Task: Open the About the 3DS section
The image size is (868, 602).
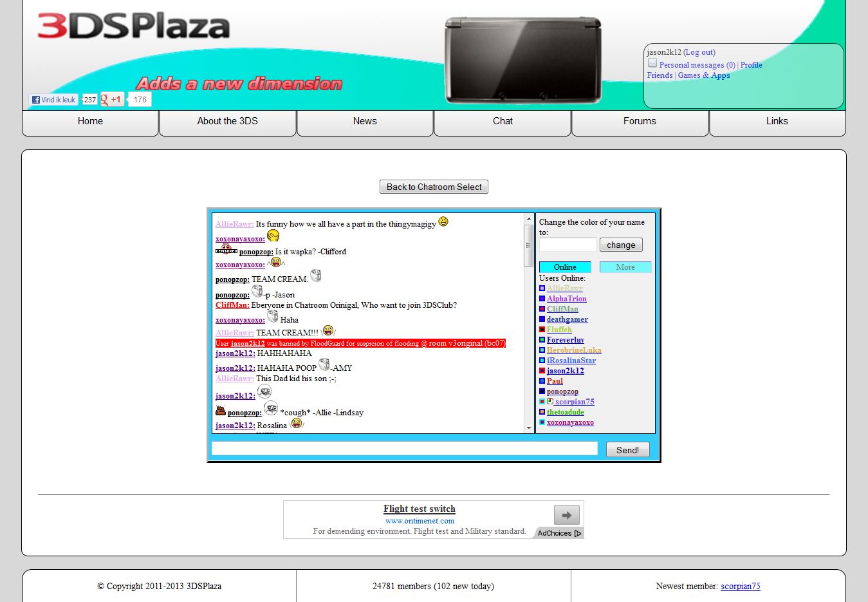Action: click(x=228, y=122)
